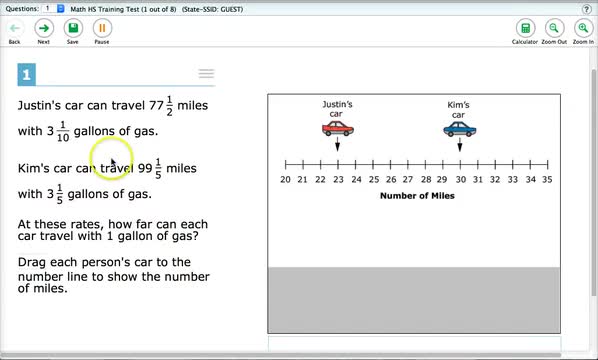Click the question number 1 badge
Screen dimensions: 598x360
[x=27, y=74]
